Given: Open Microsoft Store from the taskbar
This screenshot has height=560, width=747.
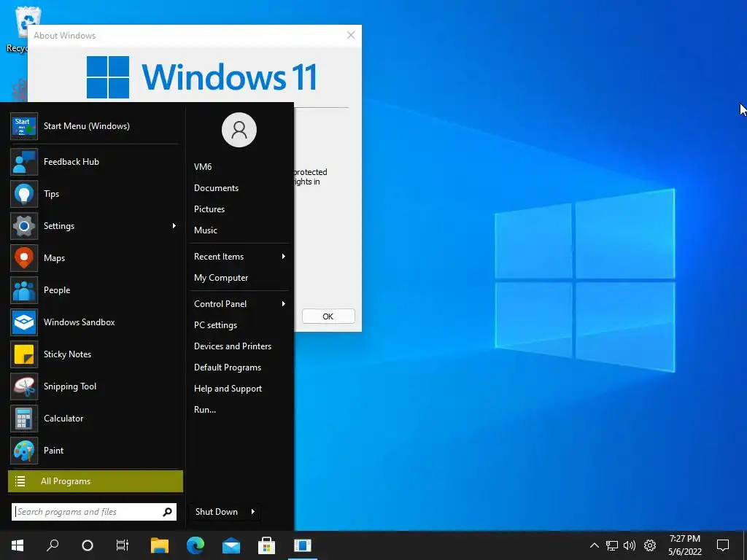Looking at the screenshot, I should coord(267,545).
